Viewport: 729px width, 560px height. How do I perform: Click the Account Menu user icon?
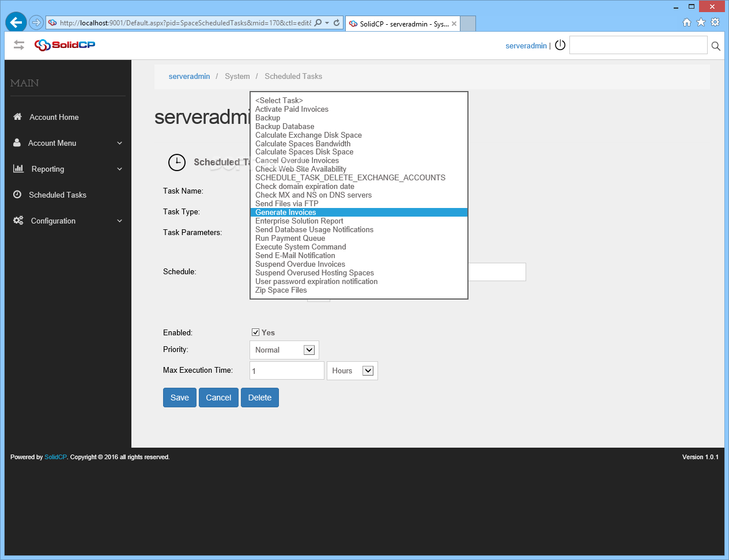pos(17,142)
